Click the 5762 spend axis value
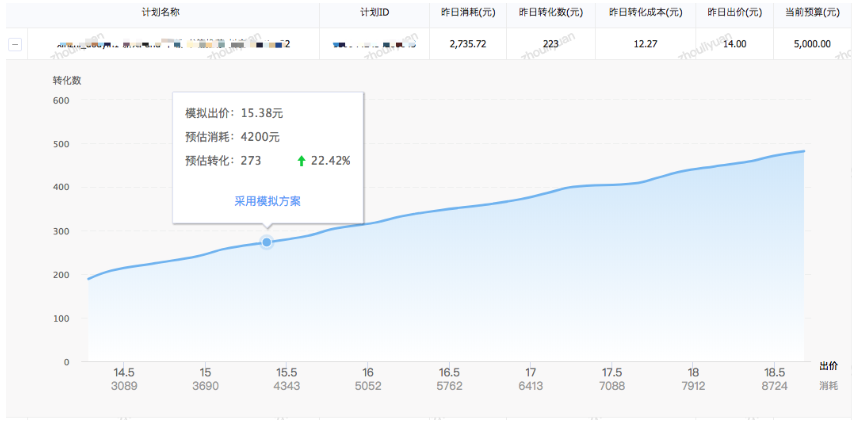Viewport: 866px width, 433px height. [x=449, y=386]
